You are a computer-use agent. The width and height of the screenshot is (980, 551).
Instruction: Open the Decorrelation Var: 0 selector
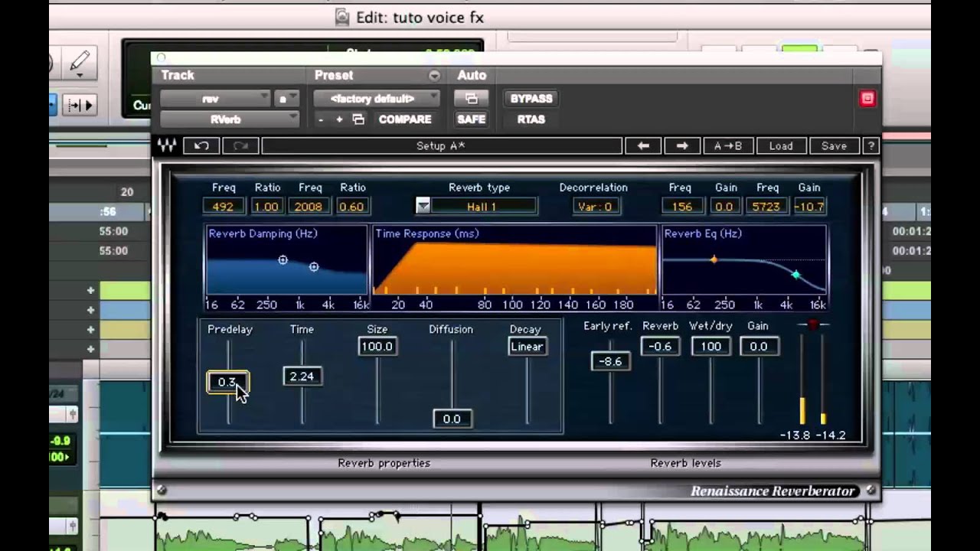[596, 206]
